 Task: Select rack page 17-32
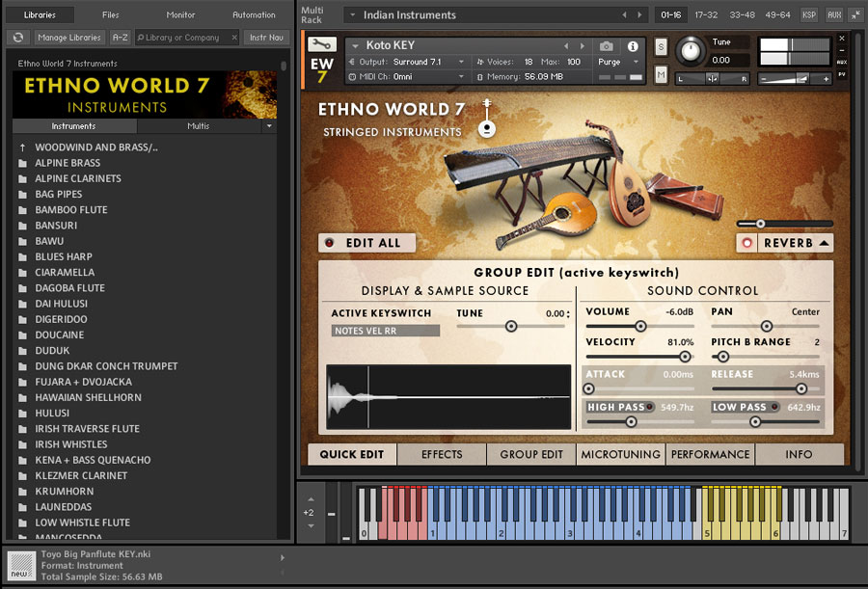(706, 15)
